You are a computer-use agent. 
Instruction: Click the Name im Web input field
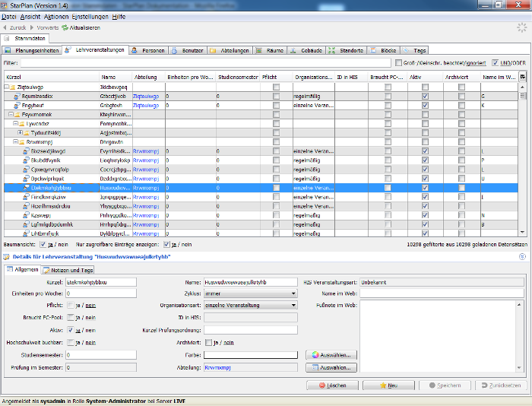[442, 293]
